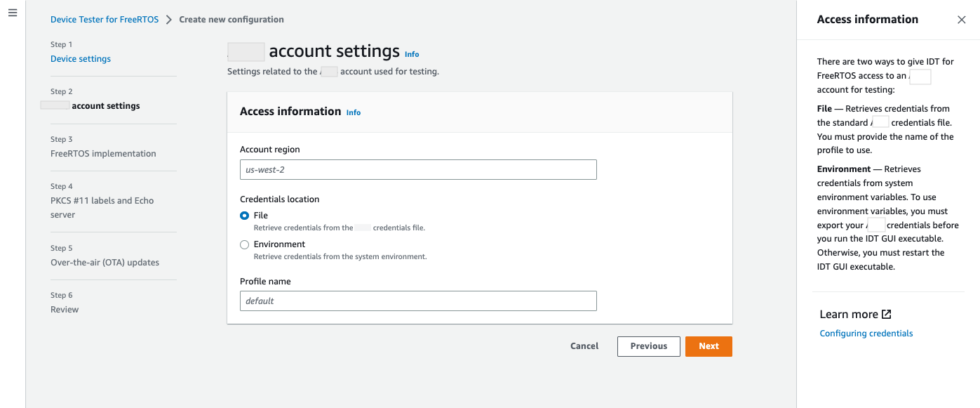Go to Step 1 Device settings
Screen dimensions: 980x408
pos(81,59)
